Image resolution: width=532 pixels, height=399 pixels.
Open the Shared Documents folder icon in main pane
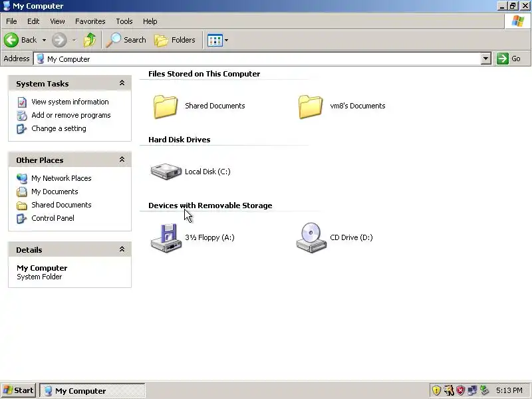[165, 106]
